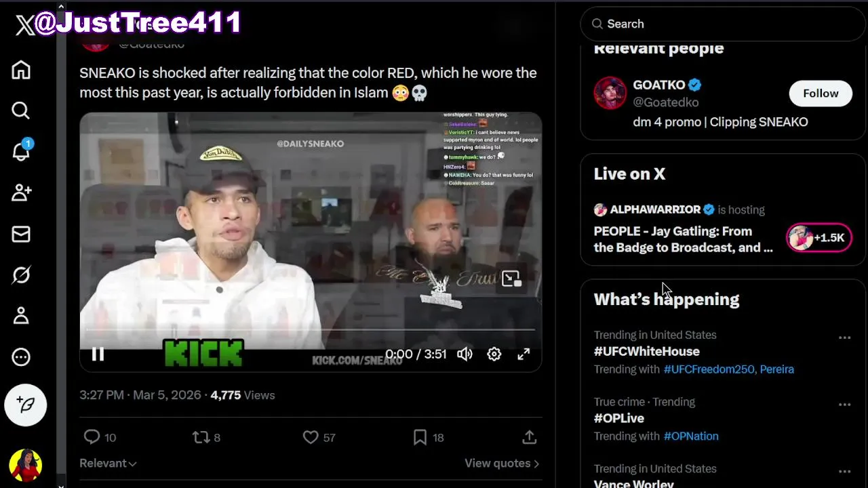Screen dimensions: 868x488
Task: Mute the video speaker icon
Action: [x=465, y=354]
